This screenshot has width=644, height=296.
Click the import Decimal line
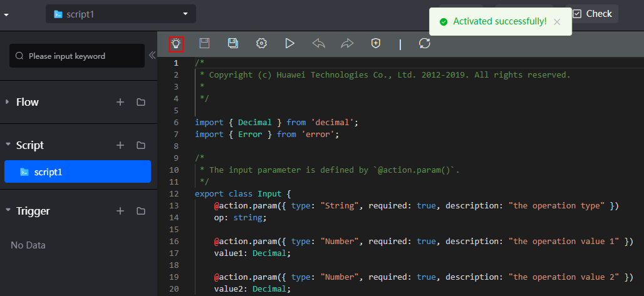click(277, 122)
